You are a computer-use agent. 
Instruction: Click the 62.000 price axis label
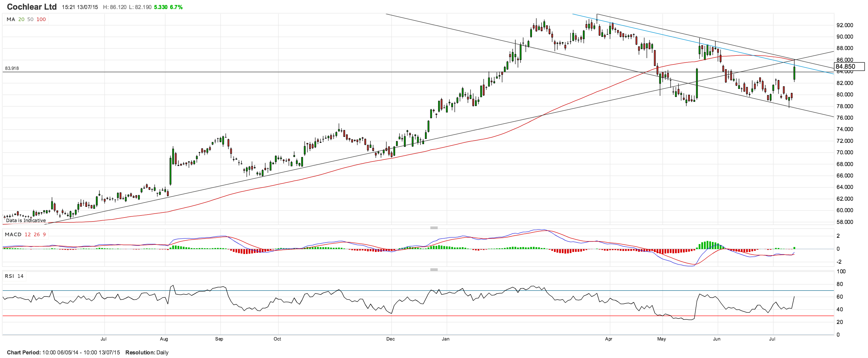845,199
